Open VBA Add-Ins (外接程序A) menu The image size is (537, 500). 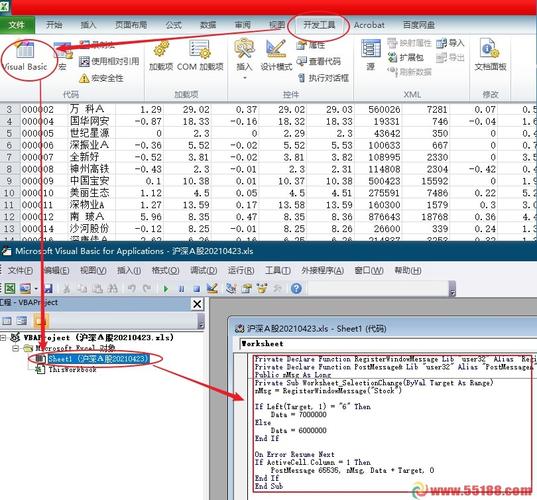(x=322, y=271)
